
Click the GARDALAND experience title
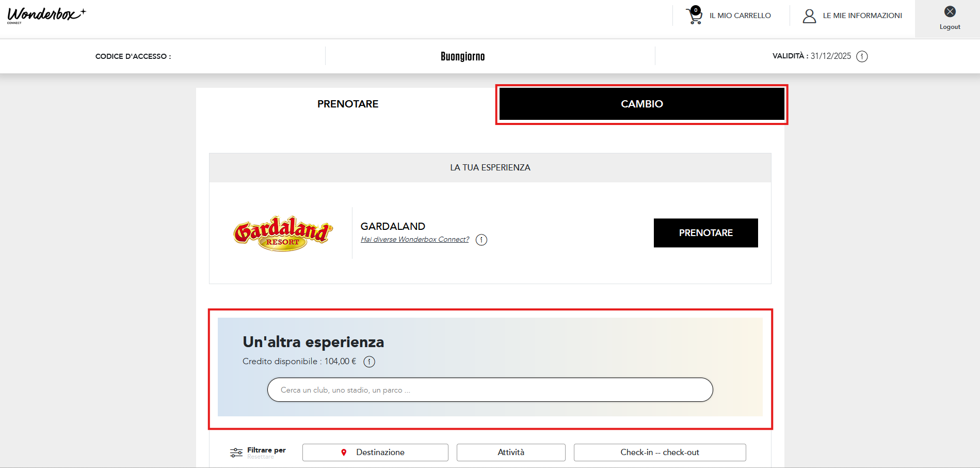[393, 226]
